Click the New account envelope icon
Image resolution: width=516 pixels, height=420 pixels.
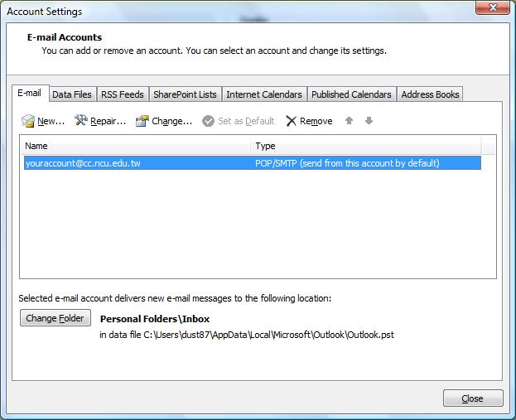pyautogui.click(x=28, y=121)
